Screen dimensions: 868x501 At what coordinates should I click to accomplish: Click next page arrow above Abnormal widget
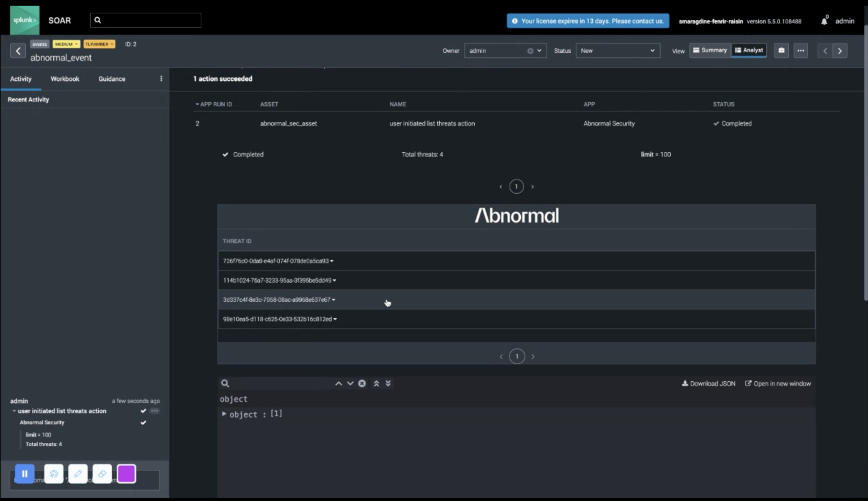pyautogui.click(x=532, y=187)
